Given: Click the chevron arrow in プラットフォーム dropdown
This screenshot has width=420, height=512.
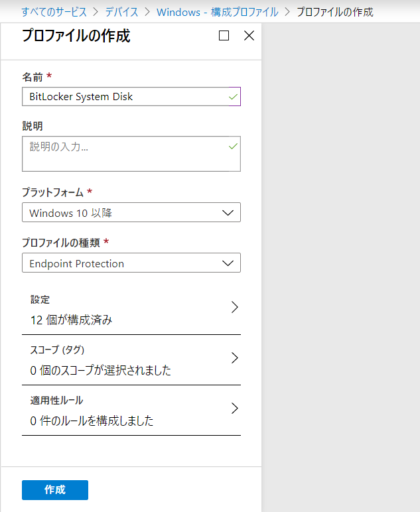Looking at the screenshot, I should coord(228,213).
